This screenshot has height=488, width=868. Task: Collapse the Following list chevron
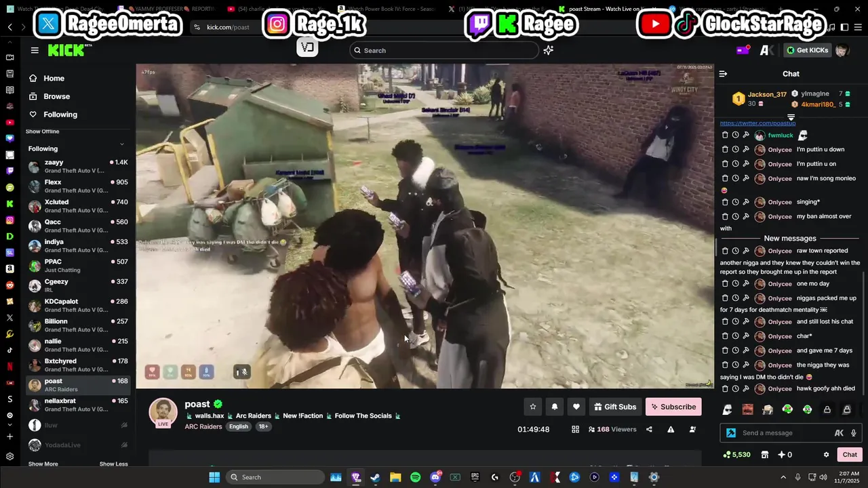pos(122,144)
